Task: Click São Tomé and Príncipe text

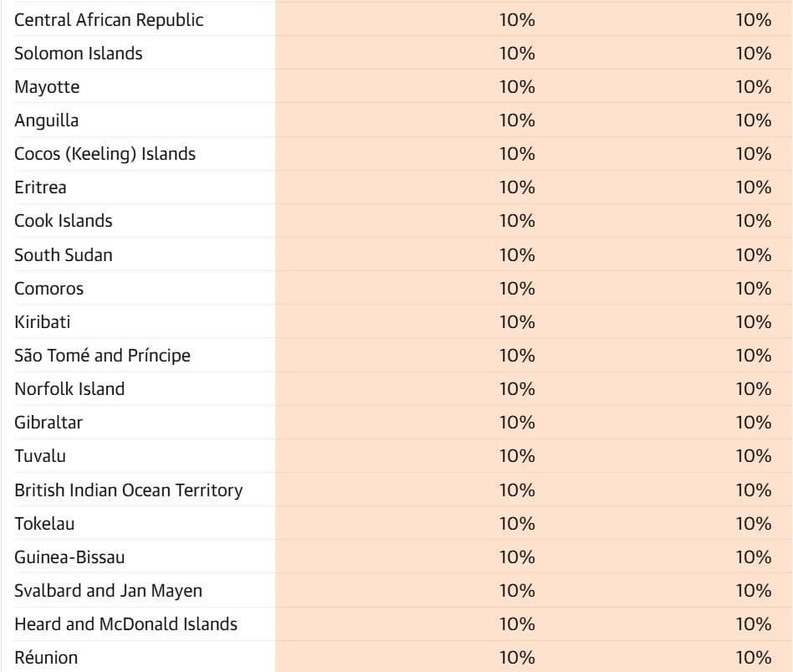Action: coord(102,356)
